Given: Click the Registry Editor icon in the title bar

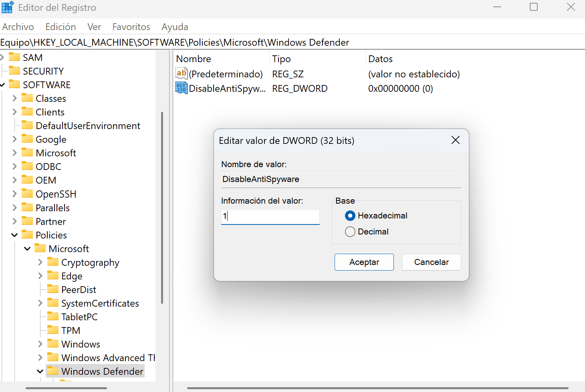Looking at the screenshot, I should click(x=8, y=7).
